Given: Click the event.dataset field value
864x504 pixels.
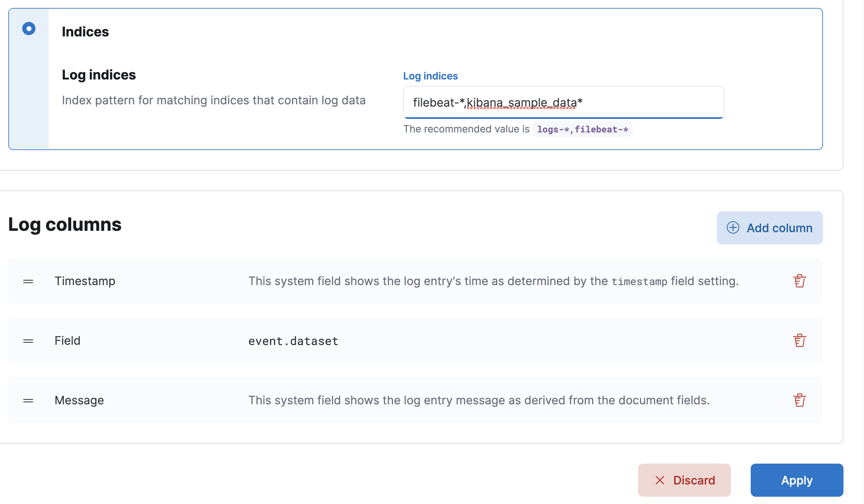Looking at the screenshot, I should [293, 340].
